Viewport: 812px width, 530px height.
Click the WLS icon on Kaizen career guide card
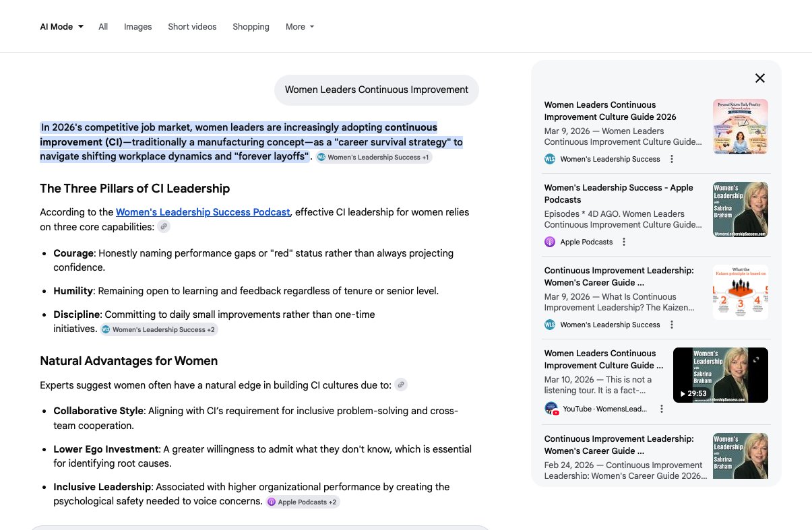coord(550,325)
